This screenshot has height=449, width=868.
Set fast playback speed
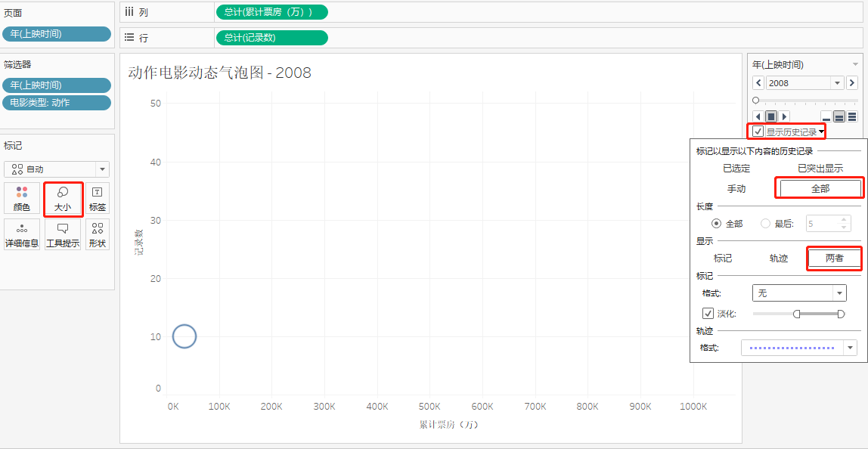pos(853,117)
